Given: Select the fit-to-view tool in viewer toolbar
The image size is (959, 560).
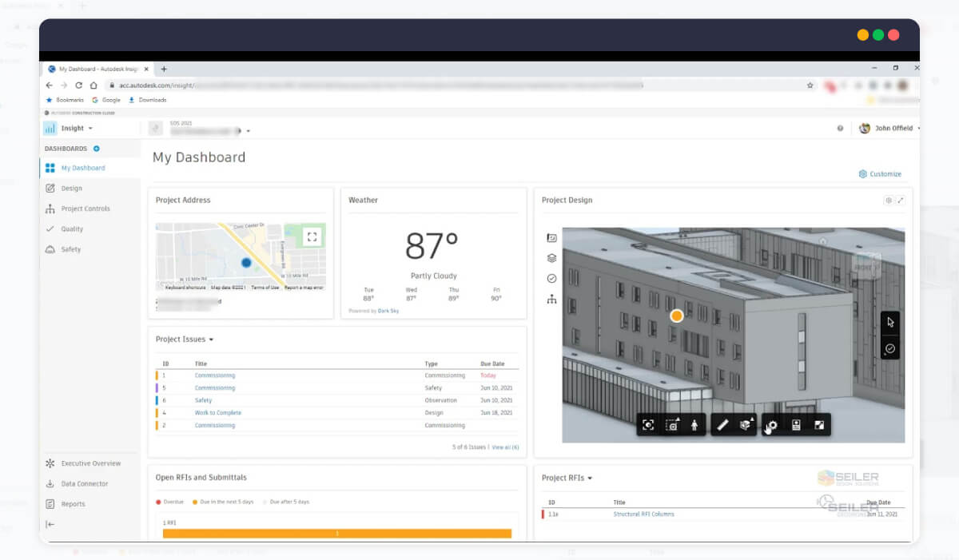Looking at the screenshot, I should coord(647,424).
